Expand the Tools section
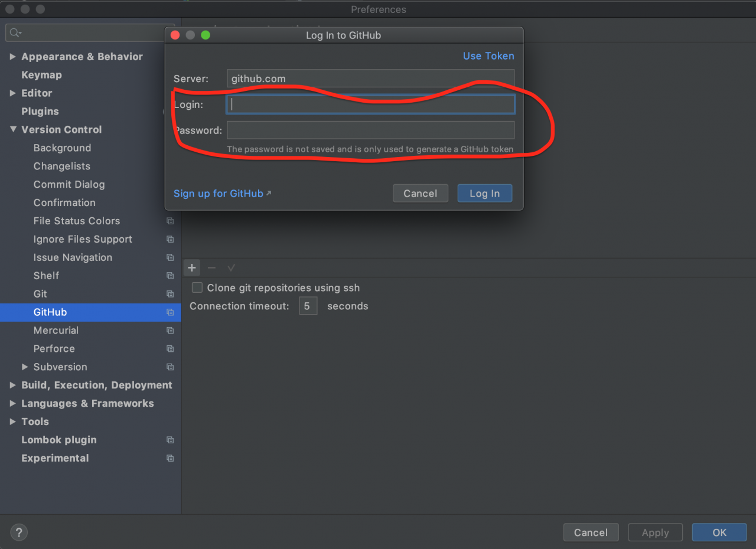756x549 pixels. point(12,421)
